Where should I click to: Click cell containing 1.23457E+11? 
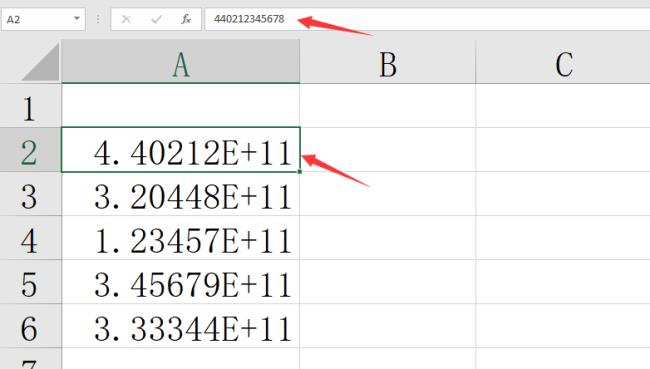[181, 238]
